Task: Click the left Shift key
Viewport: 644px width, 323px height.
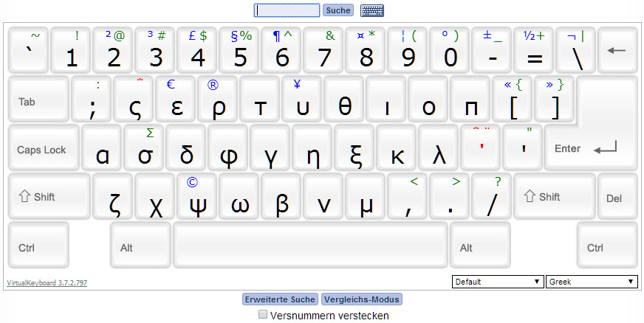Action: pos(49,196)
